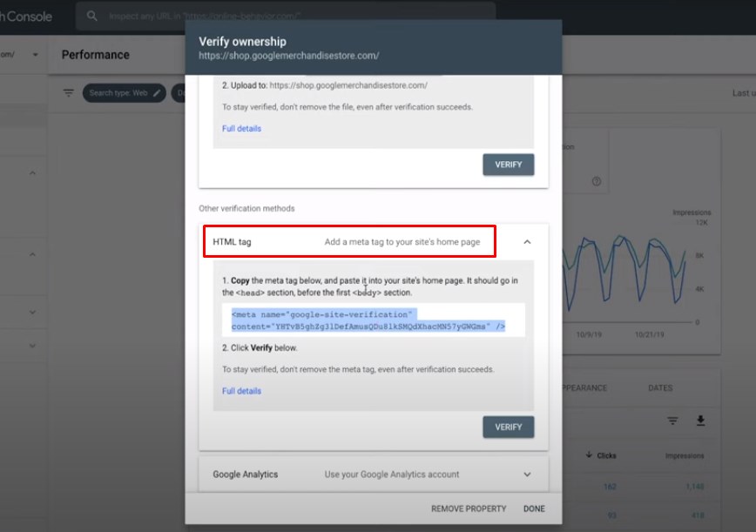Click the filter icon beside Search type
The width and height of the screenshot is (756, 532).
[69, 92]
